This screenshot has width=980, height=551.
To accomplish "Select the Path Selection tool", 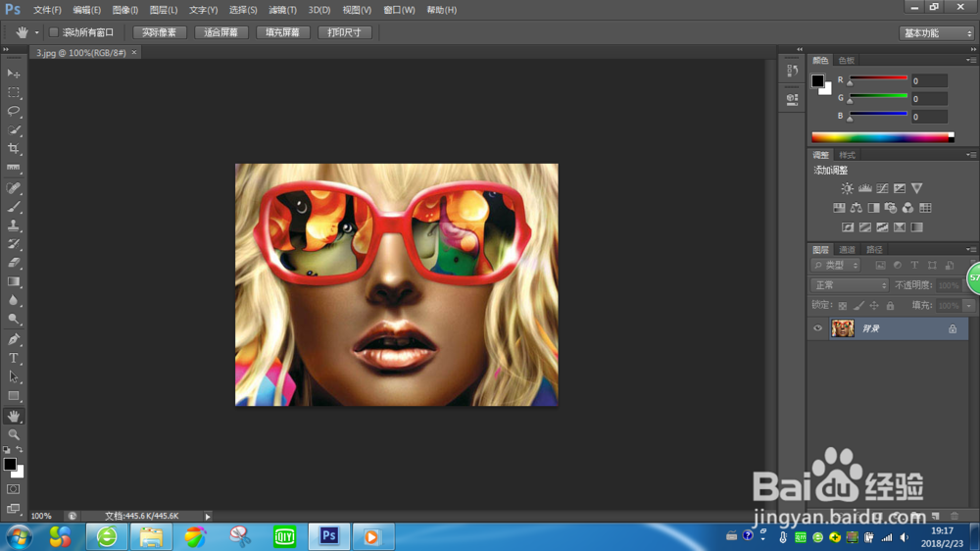I will point(13,377).
